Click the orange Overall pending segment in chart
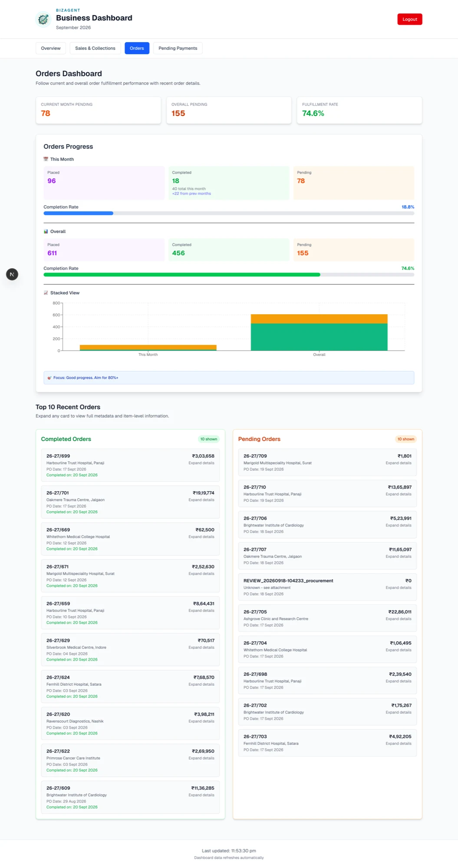Image resolution: width=458 pixels, height=868 pixels. 319,319
